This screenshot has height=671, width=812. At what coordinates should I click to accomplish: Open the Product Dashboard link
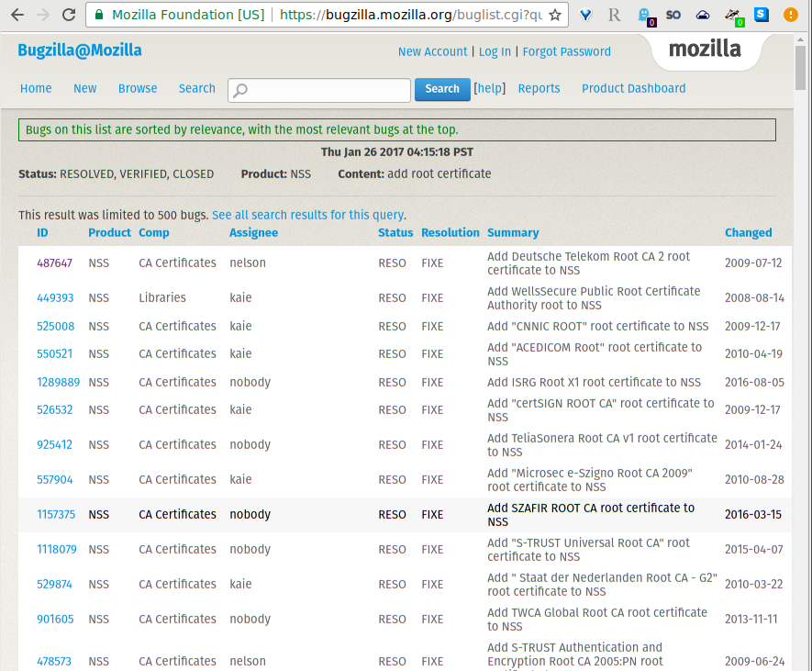[x=633, y=89]
